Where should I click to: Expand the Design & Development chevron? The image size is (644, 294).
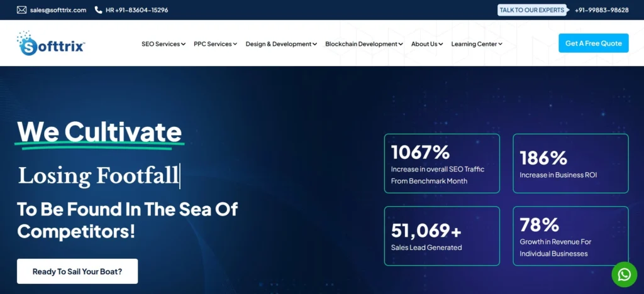pos(314,44)
